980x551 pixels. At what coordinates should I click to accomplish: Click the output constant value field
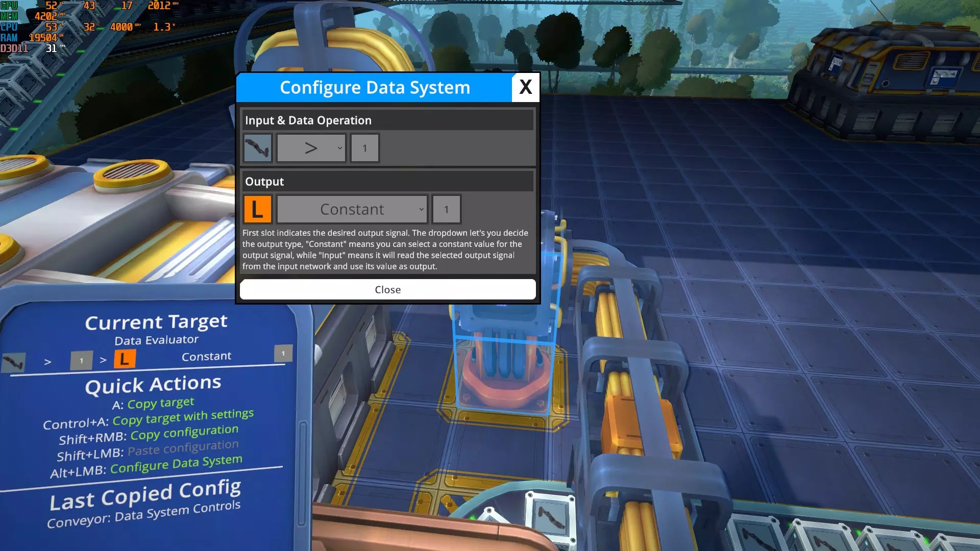tap(446, 209)
